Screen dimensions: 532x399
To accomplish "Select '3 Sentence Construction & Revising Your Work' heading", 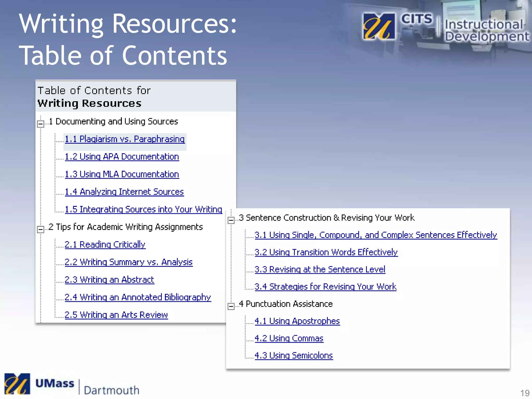I will click(x=327, y=218).
